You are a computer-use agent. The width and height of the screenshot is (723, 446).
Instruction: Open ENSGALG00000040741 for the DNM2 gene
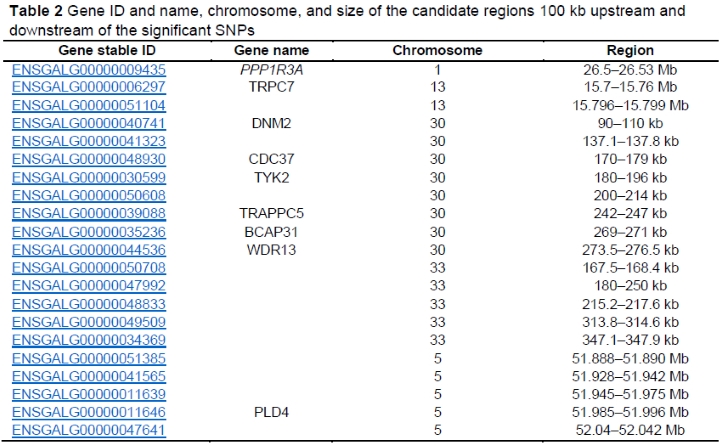(x=89, y=123)
